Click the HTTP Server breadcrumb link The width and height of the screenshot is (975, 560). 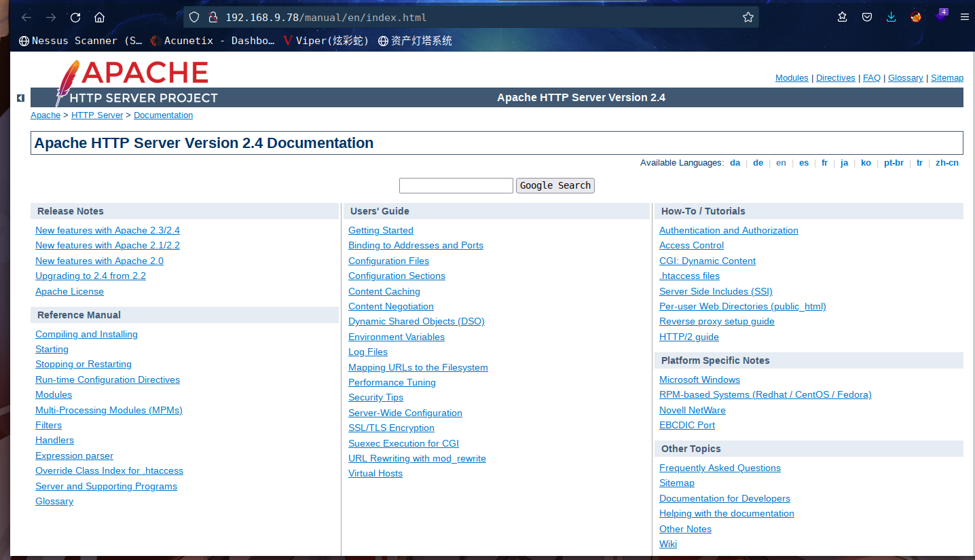[x=97, y=115]
